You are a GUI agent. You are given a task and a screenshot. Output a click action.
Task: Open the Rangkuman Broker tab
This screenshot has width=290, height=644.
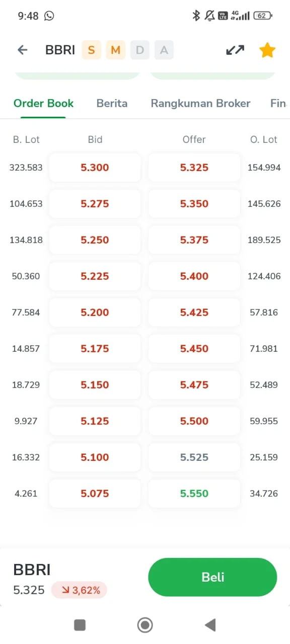pyautogui.click(x=200, y=103)
